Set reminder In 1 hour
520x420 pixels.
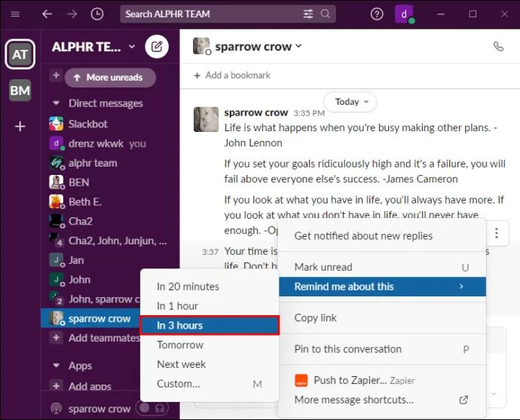point(210,306)
